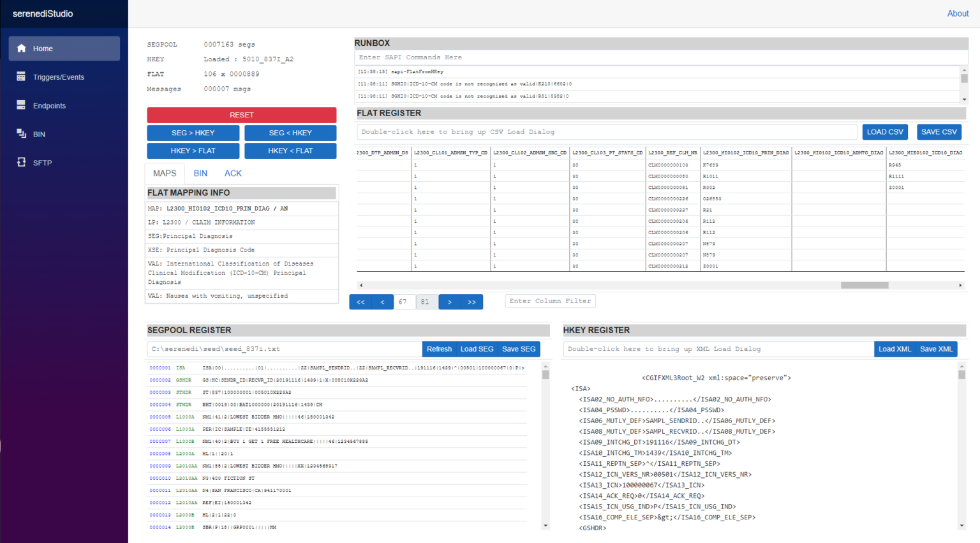Click flat register scroll right arrow
980x543 pixels.
tap(960, 285)
